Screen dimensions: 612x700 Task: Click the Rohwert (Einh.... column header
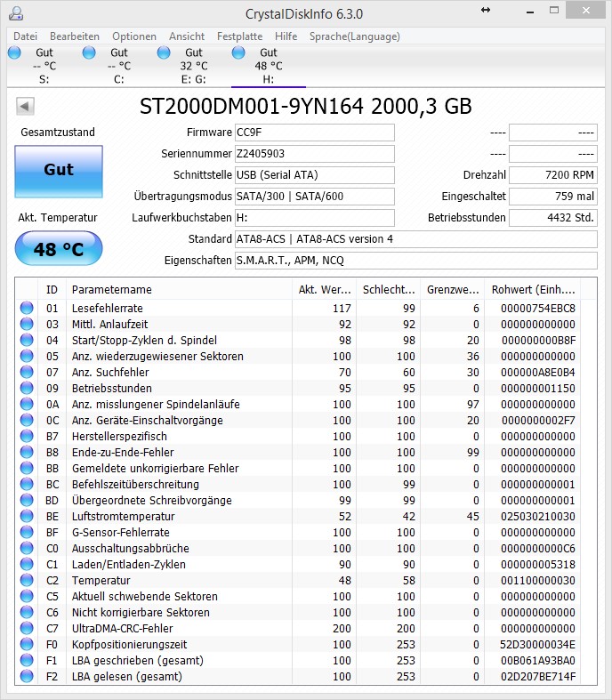click(x=533, y=289)
